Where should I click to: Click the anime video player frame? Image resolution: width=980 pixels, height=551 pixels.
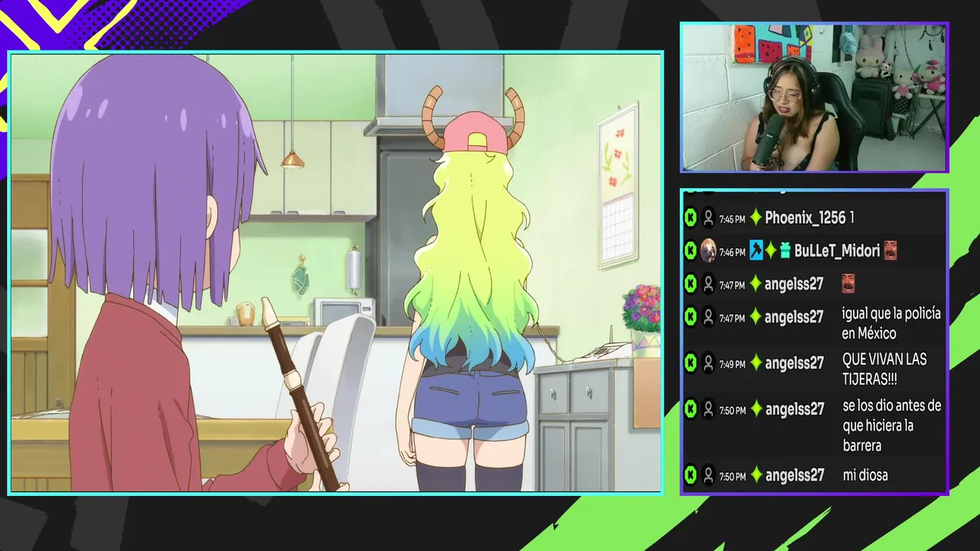coord(335,272)
